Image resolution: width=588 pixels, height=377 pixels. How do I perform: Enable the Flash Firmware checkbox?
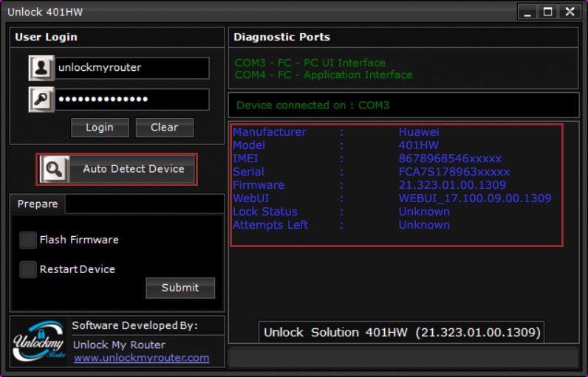pos(28,240)
